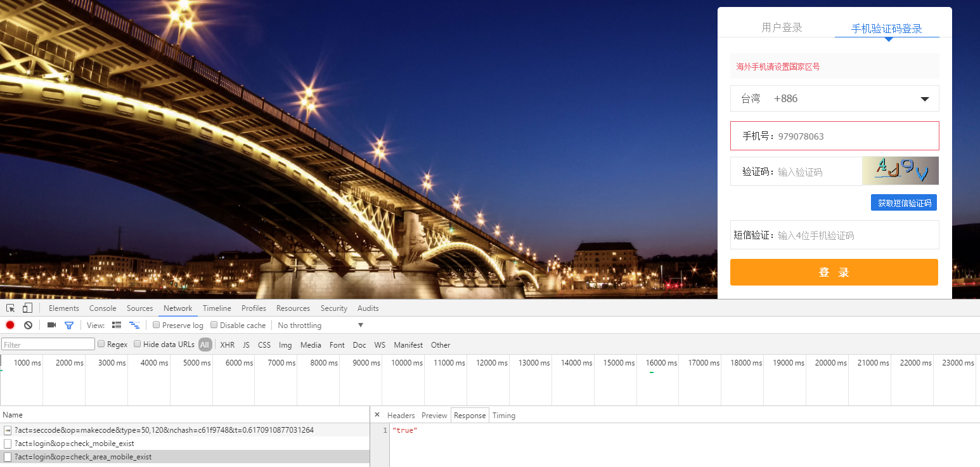This screenshot has height=467, width=980.
Task: Click the capture screenshots camera icon
Action: pos(51,325)
